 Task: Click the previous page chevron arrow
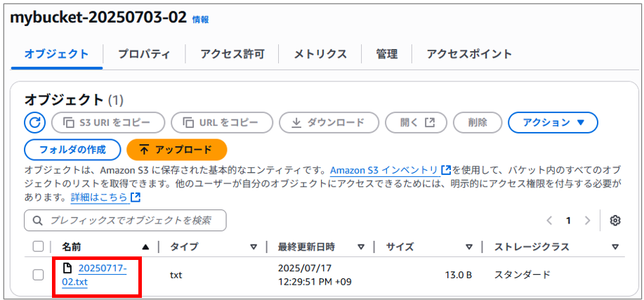[549, 221]
